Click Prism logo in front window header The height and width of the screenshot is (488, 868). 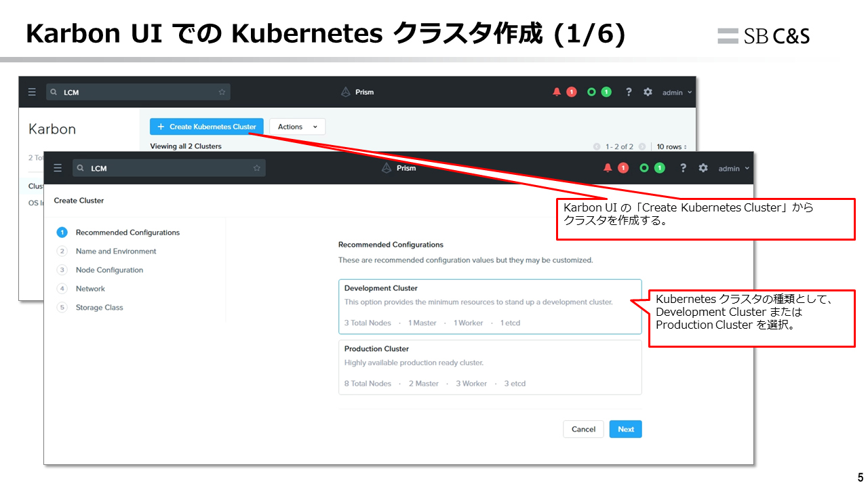pyautogui.click(x=387, y=168)
